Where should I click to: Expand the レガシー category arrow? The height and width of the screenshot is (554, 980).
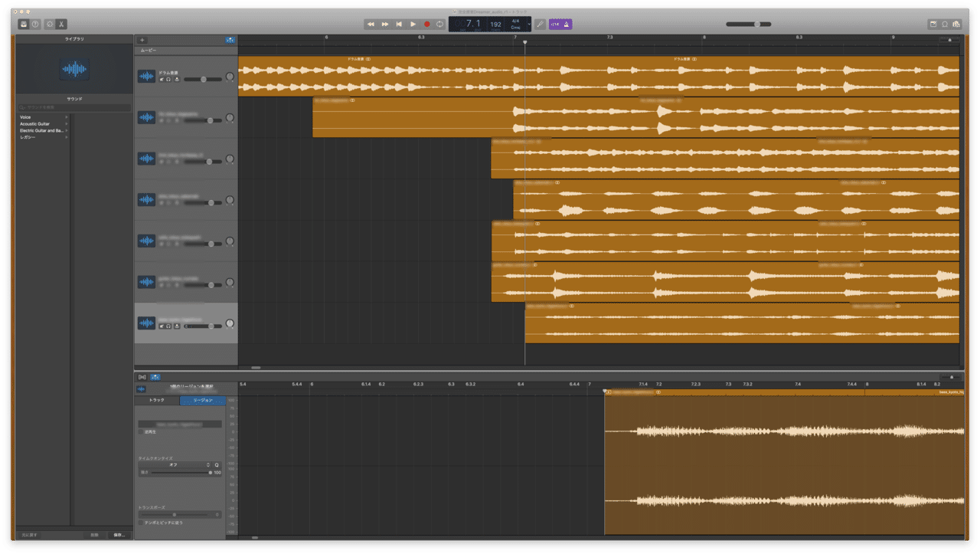click(67, 138)
